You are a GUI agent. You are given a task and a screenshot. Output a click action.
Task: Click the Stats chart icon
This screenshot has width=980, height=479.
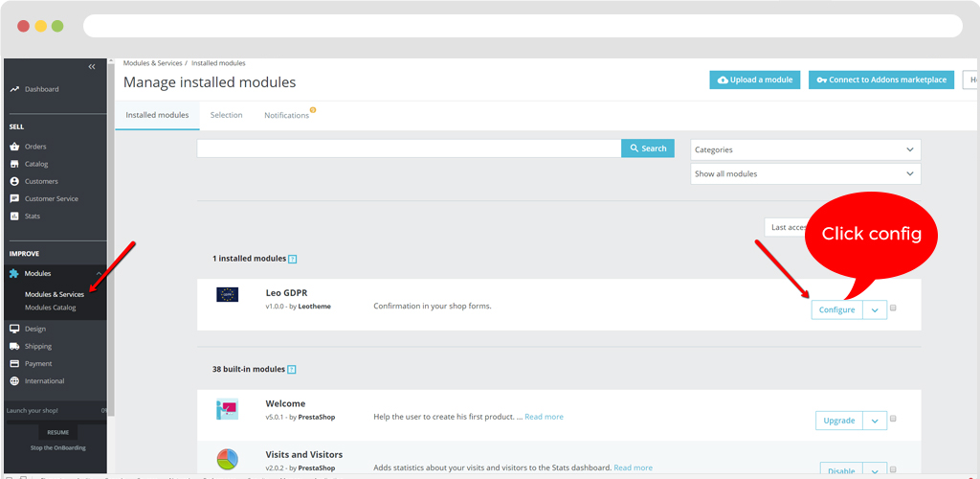click(x=14, y=217)
